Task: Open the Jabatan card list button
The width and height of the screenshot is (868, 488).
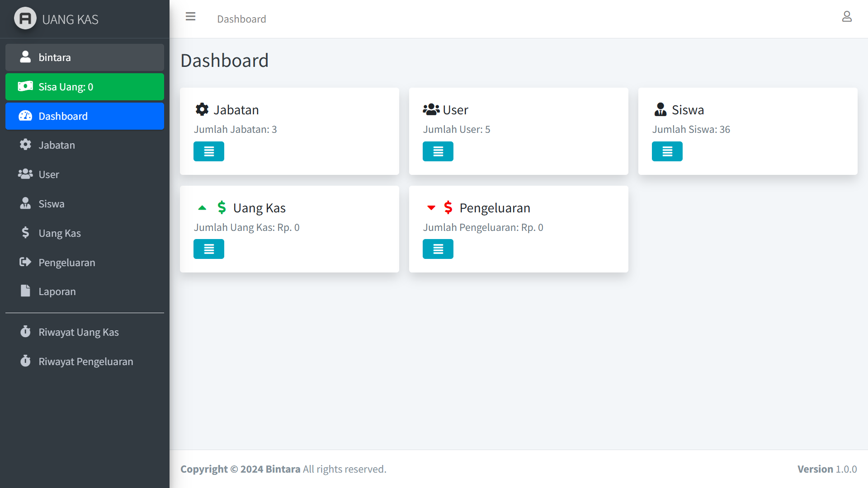Action: tap(209, 151)
